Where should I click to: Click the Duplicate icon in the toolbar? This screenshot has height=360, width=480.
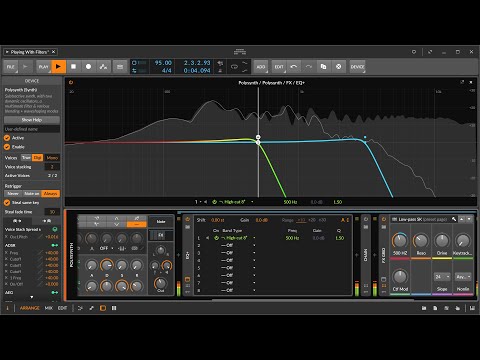pos(323,67)
